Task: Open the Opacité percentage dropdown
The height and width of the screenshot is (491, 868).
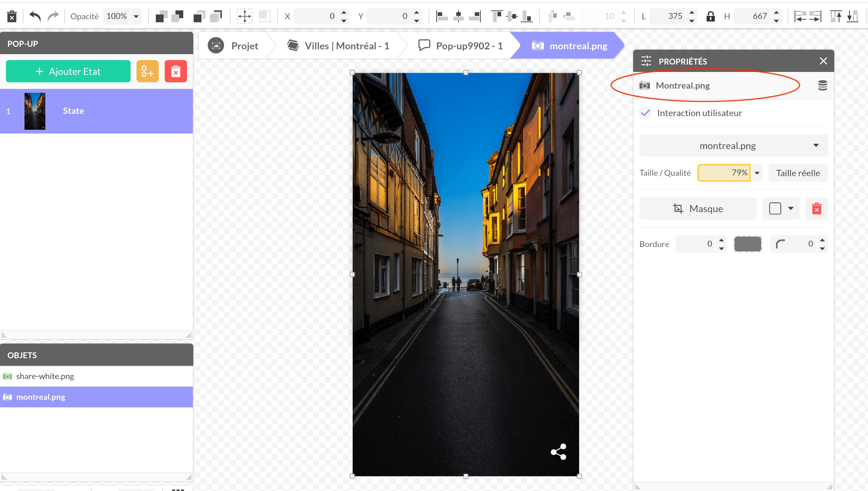Action: click(x=135, y=16)
